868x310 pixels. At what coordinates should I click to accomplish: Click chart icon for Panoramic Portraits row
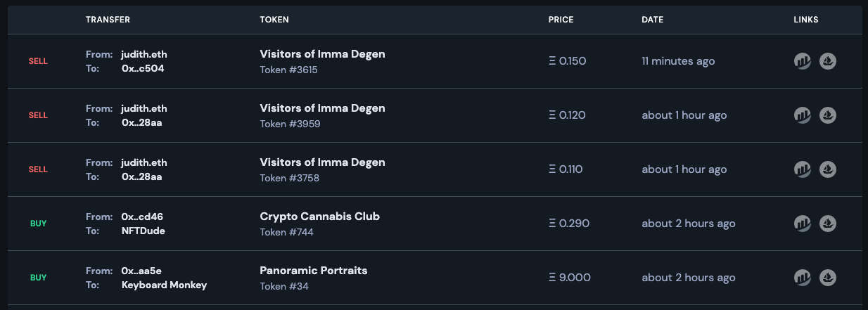[x=803, y=278]
